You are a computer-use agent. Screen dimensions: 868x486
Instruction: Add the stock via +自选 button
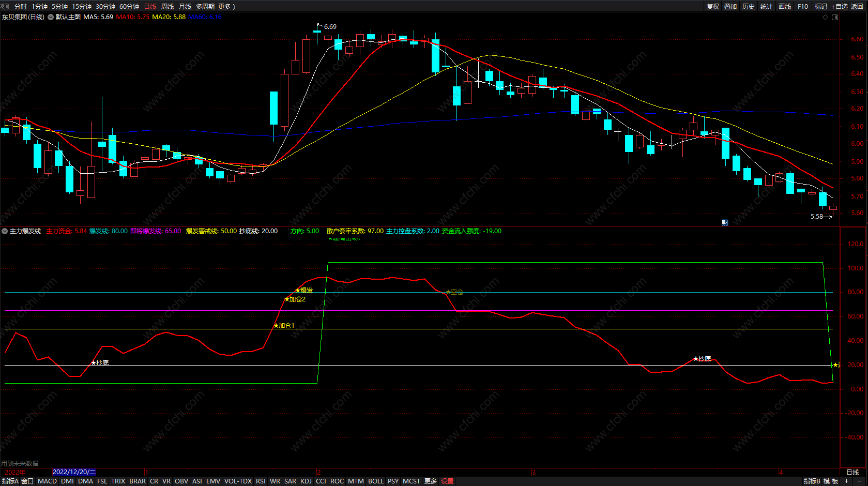(x=840, y=6)
